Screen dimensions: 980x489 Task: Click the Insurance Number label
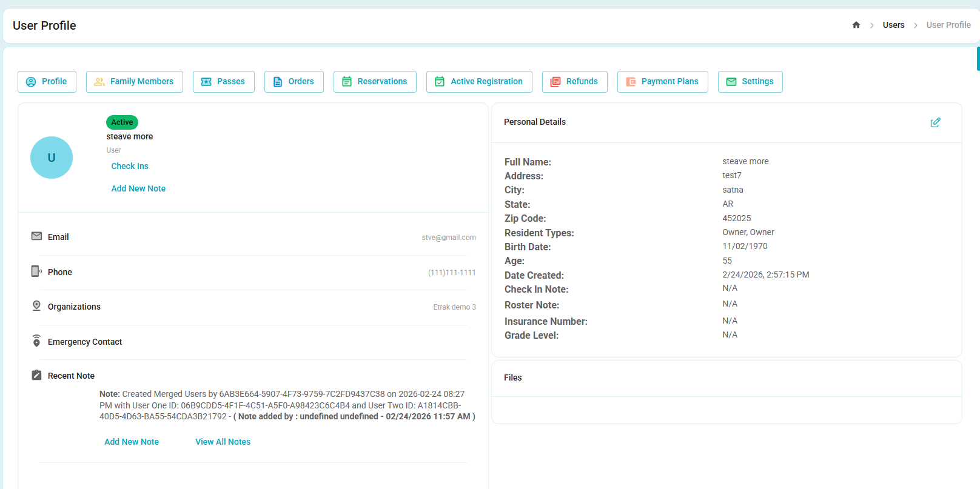click(546, 322)
